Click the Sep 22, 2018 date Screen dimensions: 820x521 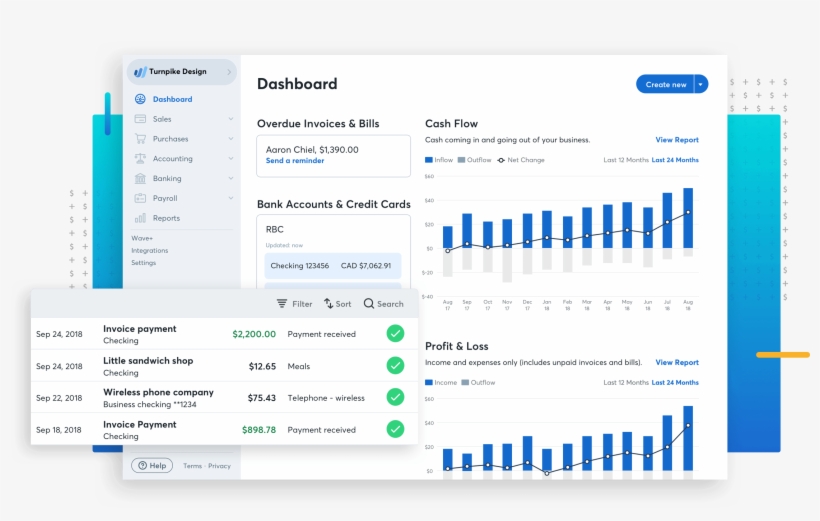[59, 398]
